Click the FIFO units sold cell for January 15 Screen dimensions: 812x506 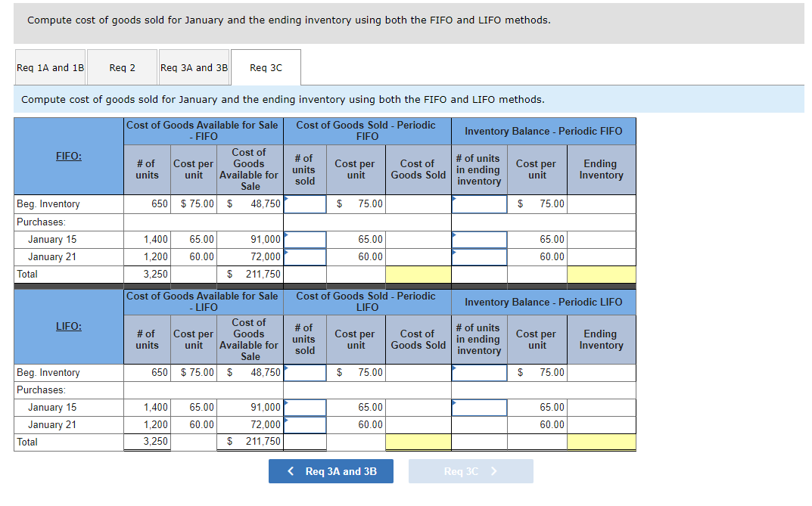(x=304, y=239)
